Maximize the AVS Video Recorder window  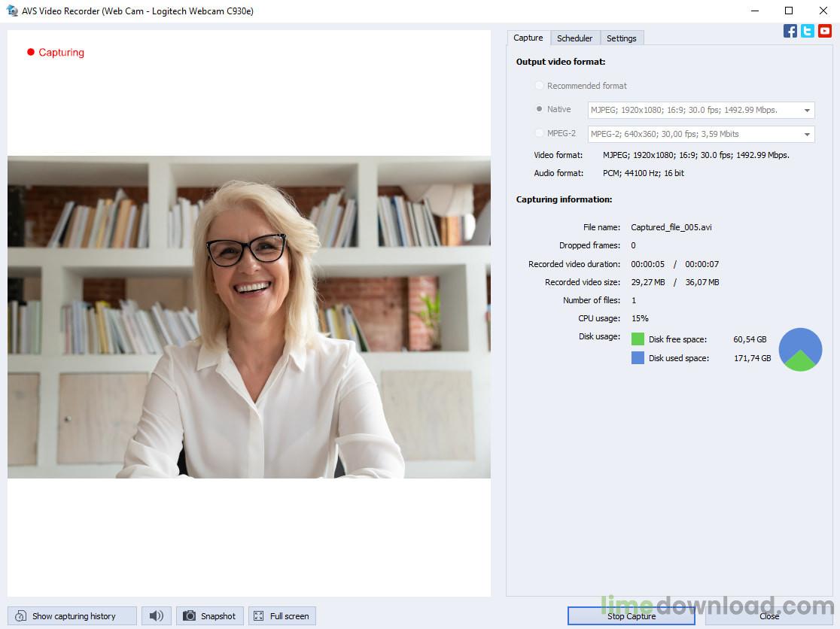(789, 11)
